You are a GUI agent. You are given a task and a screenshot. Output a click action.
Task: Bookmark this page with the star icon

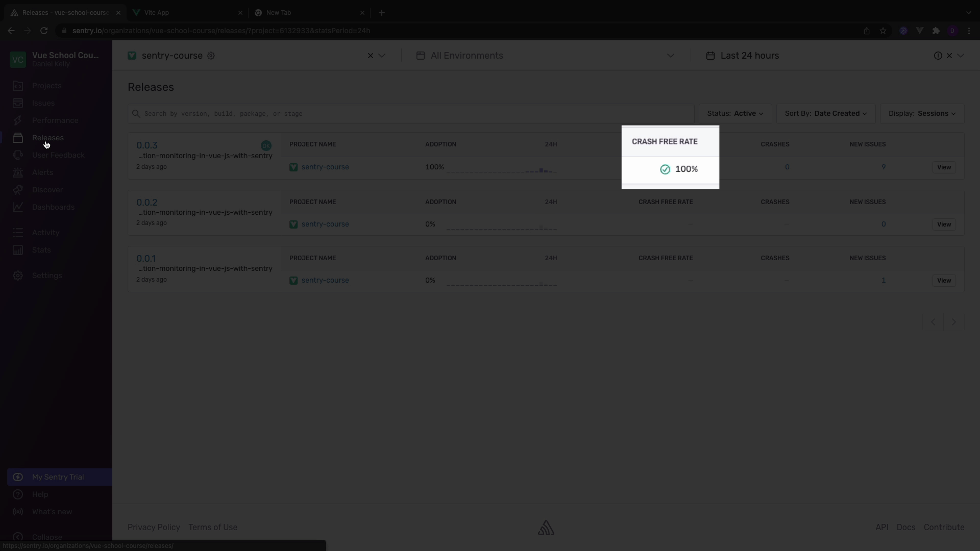coord(883,31)
